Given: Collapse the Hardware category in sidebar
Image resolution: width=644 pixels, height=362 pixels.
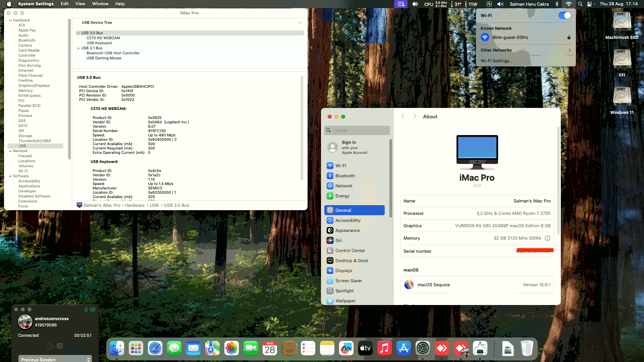Looking at the screenshot, I should [x=10, y=20].
